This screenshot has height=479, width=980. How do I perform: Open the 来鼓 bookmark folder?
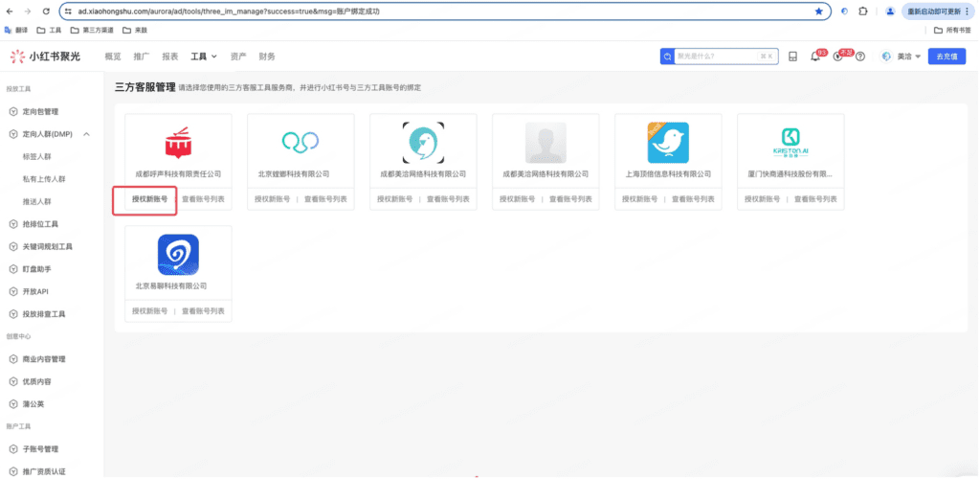(135, 30)
